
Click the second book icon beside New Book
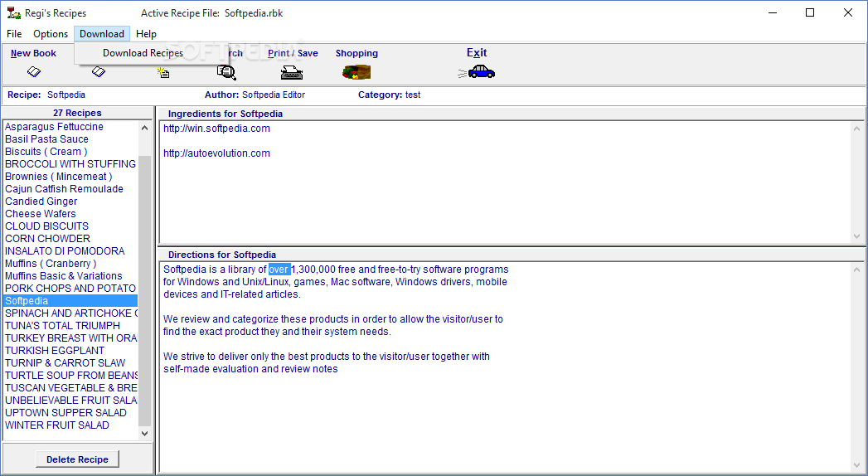coord(99,71)
